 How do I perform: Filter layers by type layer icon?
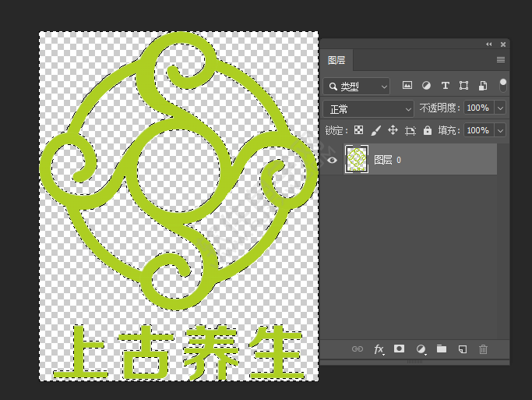[445, 85]
